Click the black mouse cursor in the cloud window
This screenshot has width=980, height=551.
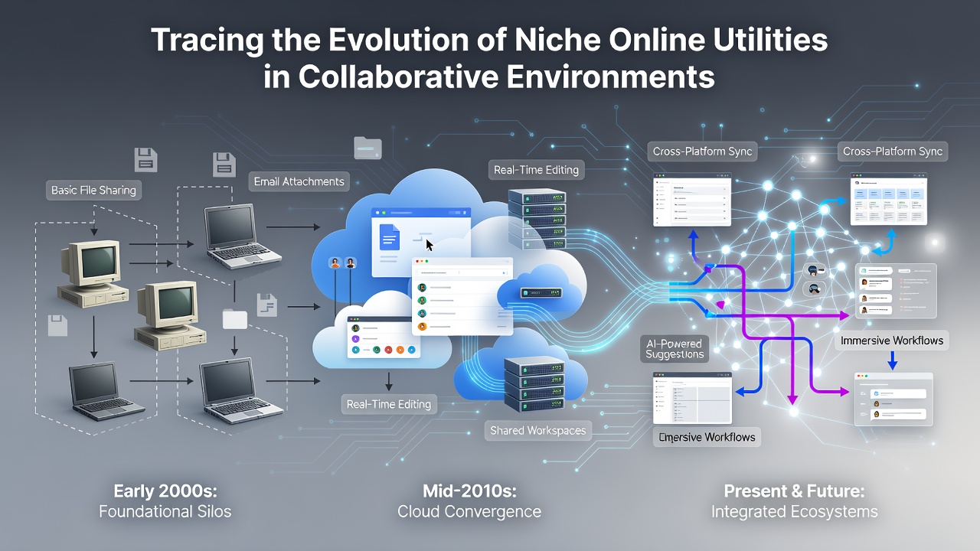tap(430, 245)
